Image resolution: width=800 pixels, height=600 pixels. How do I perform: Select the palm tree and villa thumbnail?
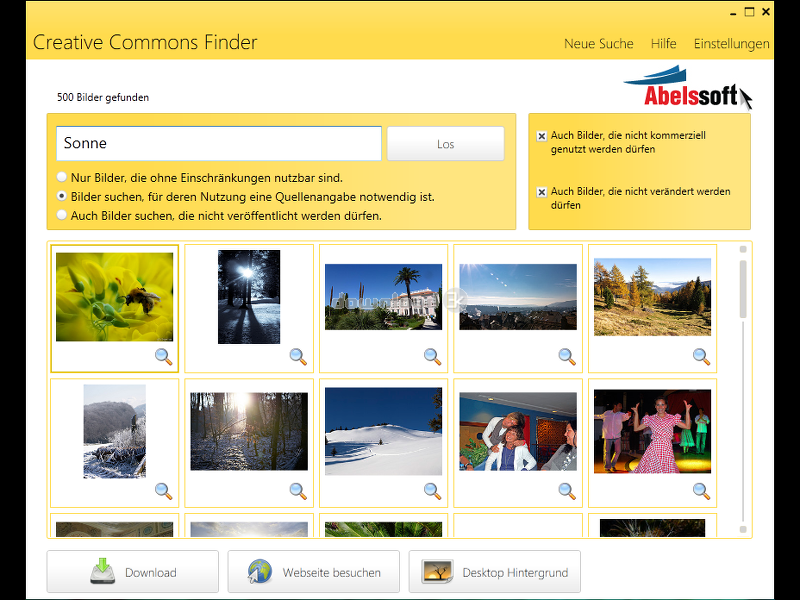[x=383, y=297]
